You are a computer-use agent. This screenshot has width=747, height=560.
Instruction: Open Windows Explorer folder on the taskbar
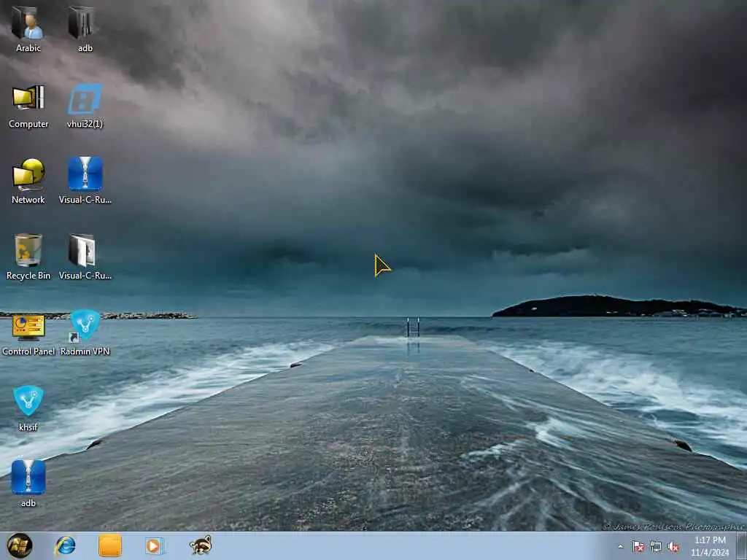click(110, 545)
